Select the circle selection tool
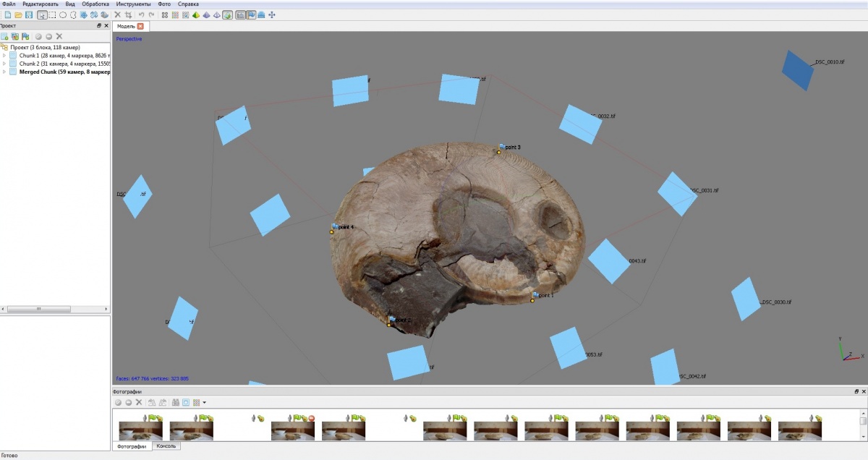 tap(63, 14)
